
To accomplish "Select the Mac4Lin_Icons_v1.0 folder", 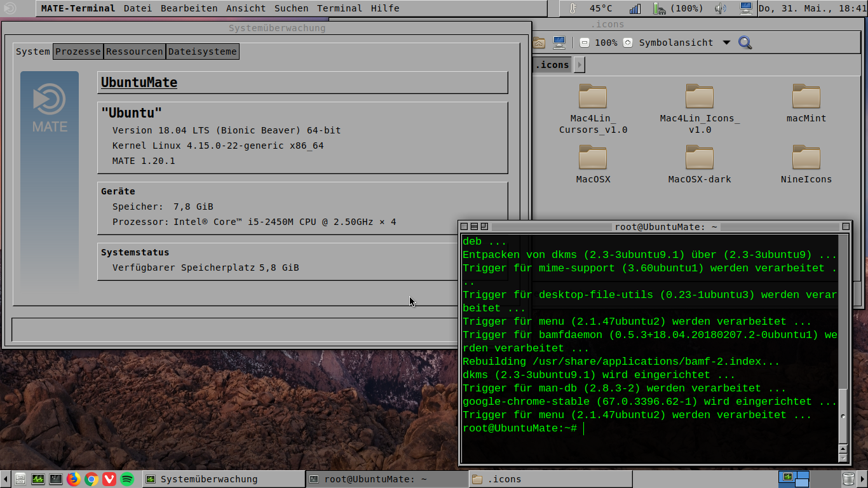I will pyautogui.click(x=700, y=109).
